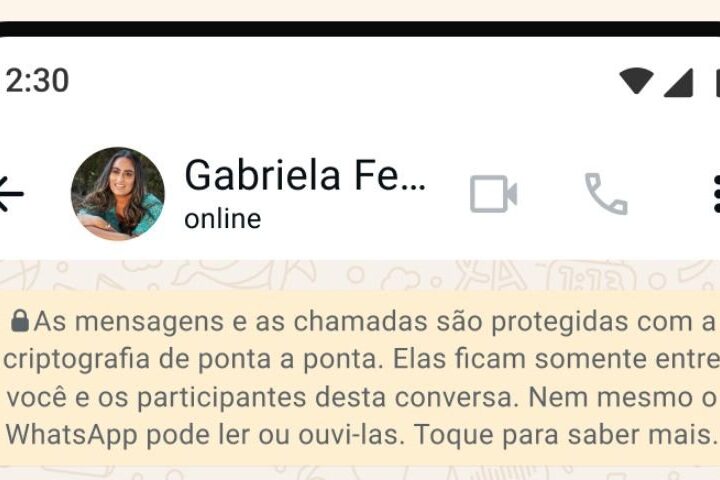The width and height of the screenshot is (720, 480).
Task: Tap the online status text
Action: (223, 219)
